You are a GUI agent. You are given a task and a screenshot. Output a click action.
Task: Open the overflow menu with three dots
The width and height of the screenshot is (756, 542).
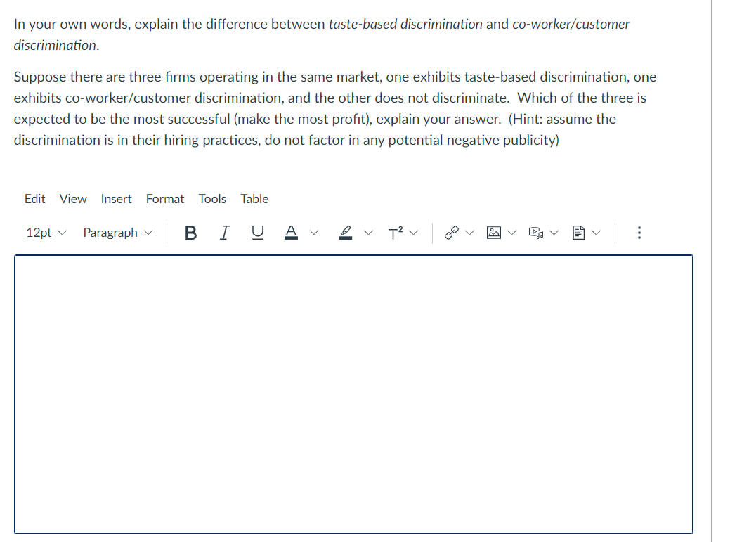(639, 233)
